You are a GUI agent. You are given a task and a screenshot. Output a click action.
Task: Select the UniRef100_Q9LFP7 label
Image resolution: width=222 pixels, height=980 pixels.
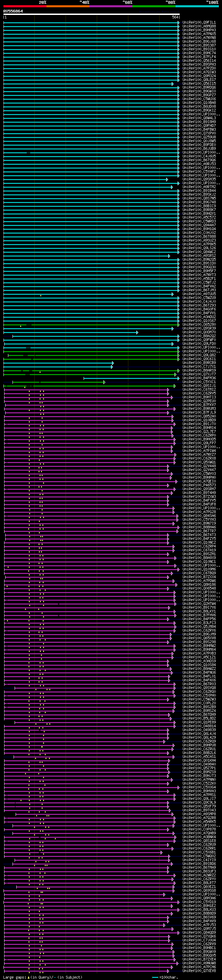coord(199,443)
